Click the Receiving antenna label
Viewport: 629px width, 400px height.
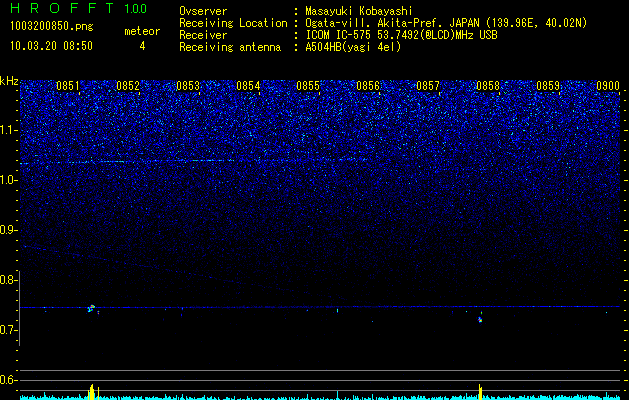230,47
